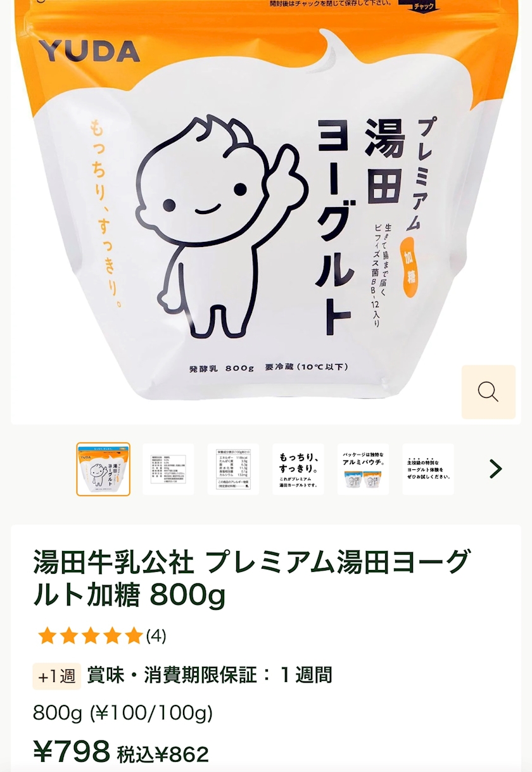Advance thumbnails with the right chevron arrow
This screenshot has width=532, height=772.
coord(496,469)
